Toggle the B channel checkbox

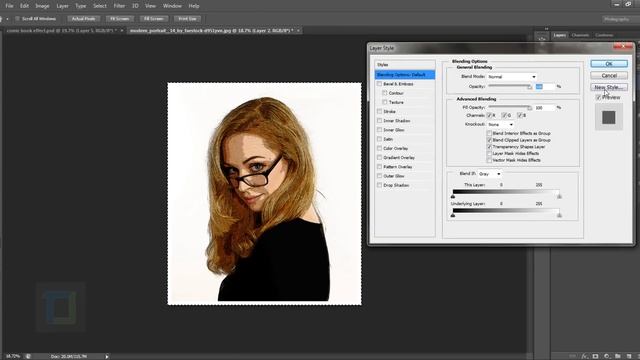point(519,116)
